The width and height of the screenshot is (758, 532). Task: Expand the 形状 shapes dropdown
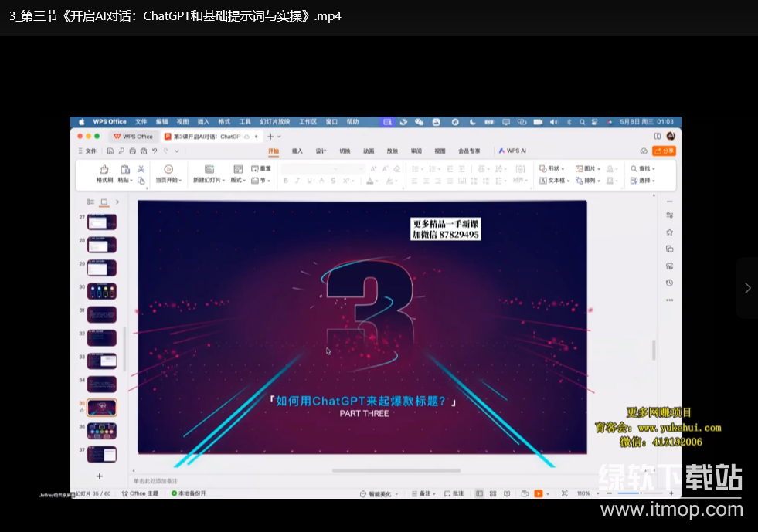point(552,168)
